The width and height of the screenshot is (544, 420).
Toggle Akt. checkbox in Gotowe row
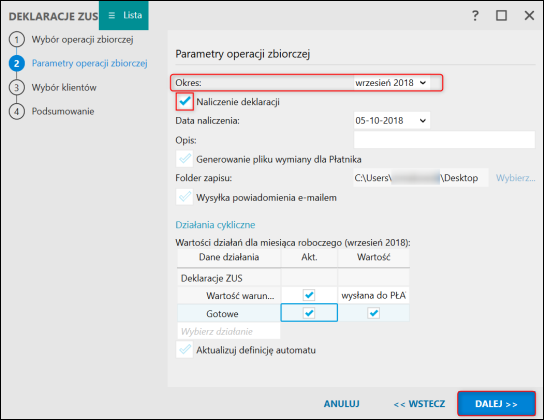[309, 313]
